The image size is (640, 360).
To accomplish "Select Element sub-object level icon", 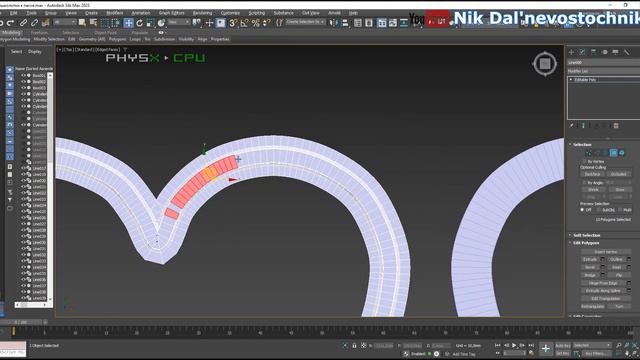I will 622,153.
